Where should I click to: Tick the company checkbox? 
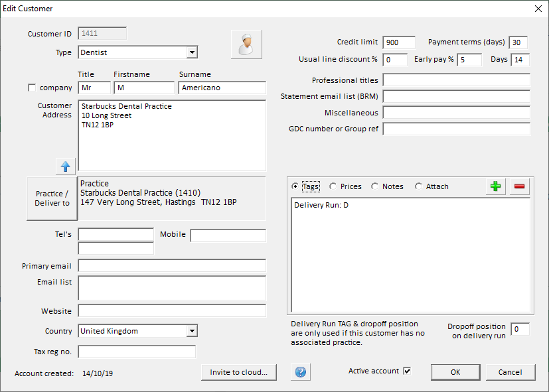tap(32, 88)
